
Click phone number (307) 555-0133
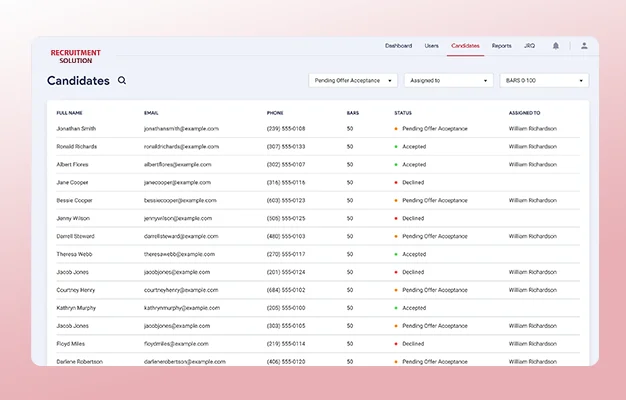[x=286, y=147]
